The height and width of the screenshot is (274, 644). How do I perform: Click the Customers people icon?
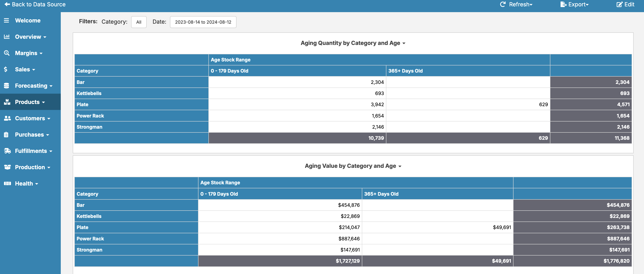point(7,118)
